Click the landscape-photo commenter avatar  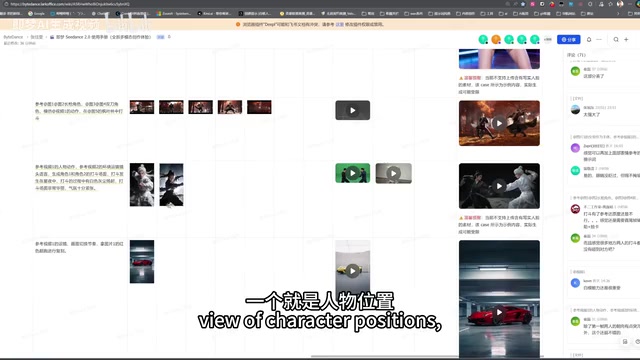[x=575, y=110]
